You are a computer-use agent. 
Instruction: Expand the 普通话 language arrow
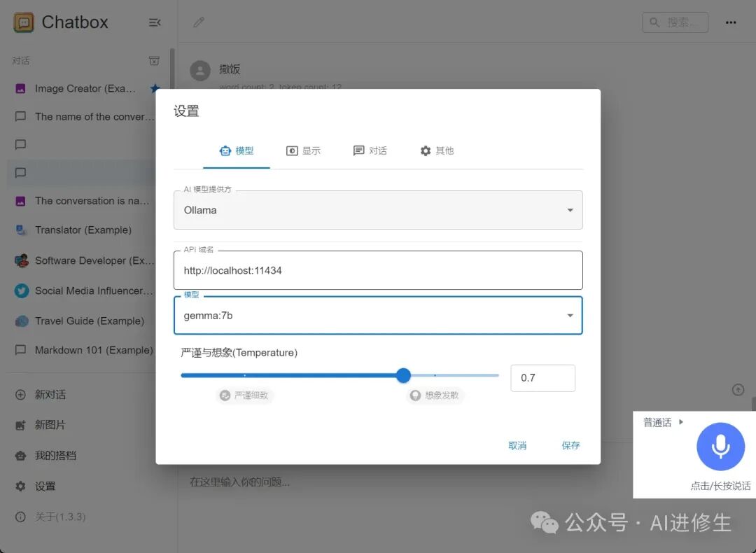(681, 422)
